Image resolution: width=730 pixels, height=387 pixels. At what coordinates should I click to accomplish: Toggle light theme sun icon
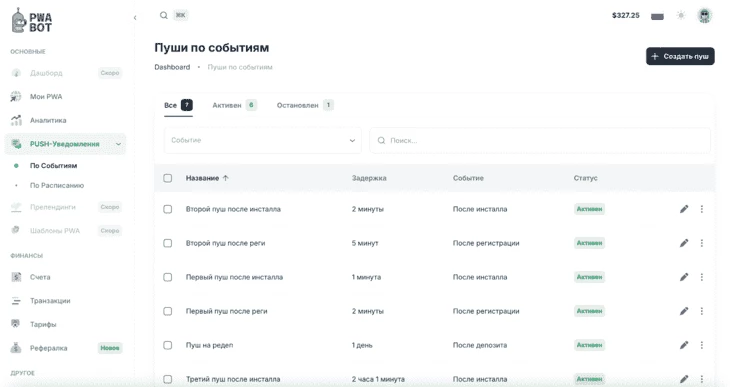tap(681, 15)
